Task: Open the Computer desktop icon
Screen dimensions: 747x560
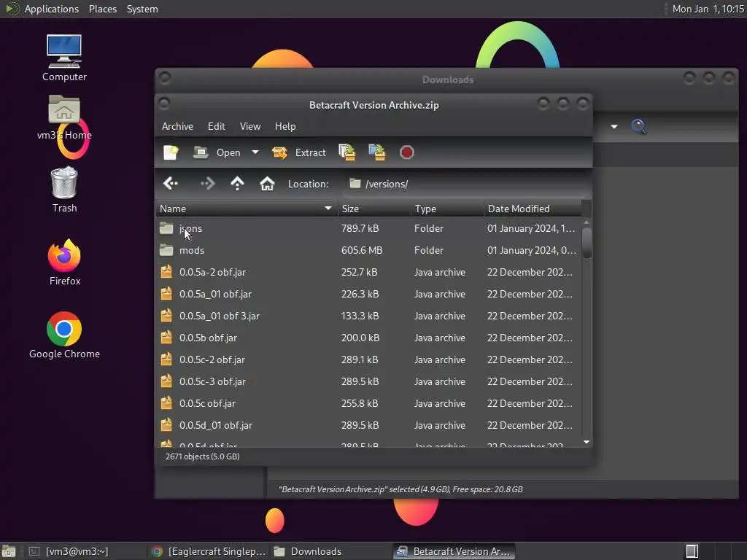Action: 64,58
